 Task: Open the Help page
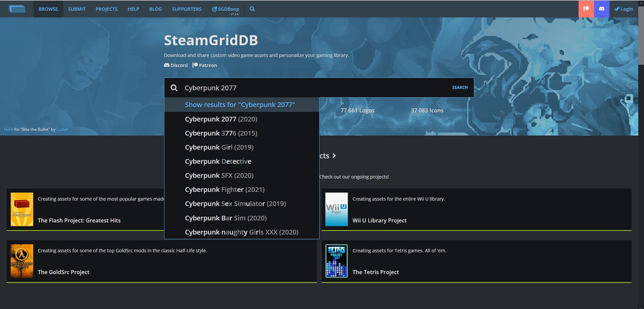coord(133,9)
